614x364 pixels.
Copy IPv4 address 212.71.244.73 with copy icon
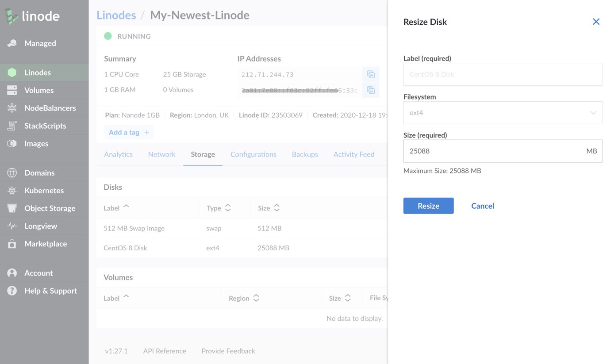click(371, 74)
